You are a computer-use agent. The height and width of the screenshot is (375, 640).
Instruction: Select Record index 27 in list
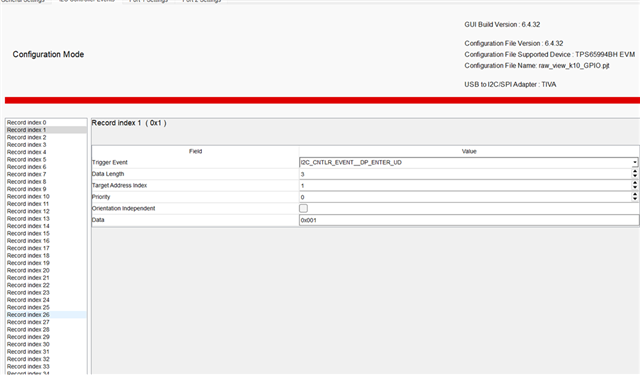coord(46,322)
